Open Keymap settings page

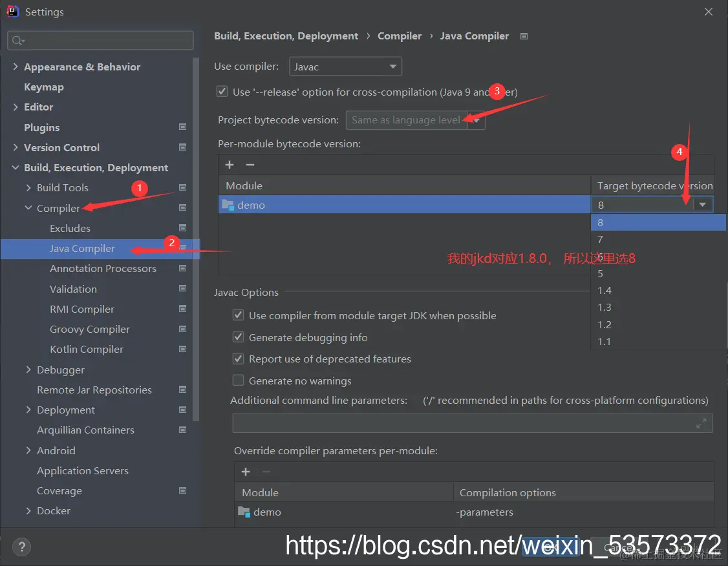pos(44,87)
